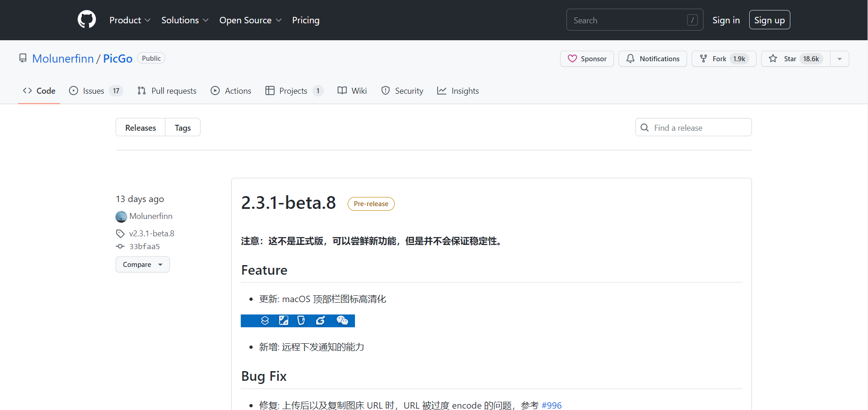The width and height of the screenshot is (868, 410).
Task: Click the magnifier icon in Find a release
Action: [645, 128]
